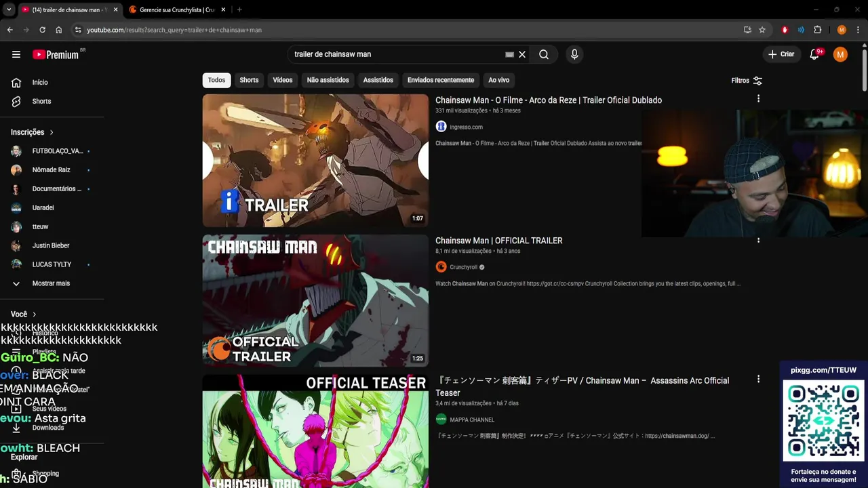Reload the page with the browser refresh icon
Image resolution: width=868 pixels, height=488 pixels.
(42, 30)
